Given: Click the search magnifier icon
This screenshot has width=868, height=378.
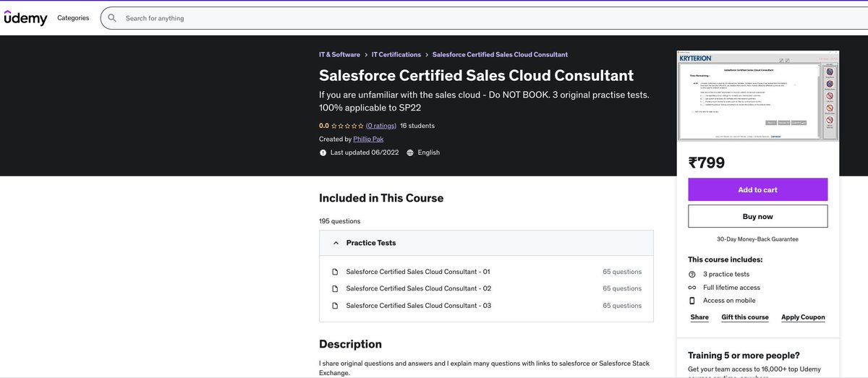Looking at the screenshot, I should (x=112, y=18).
